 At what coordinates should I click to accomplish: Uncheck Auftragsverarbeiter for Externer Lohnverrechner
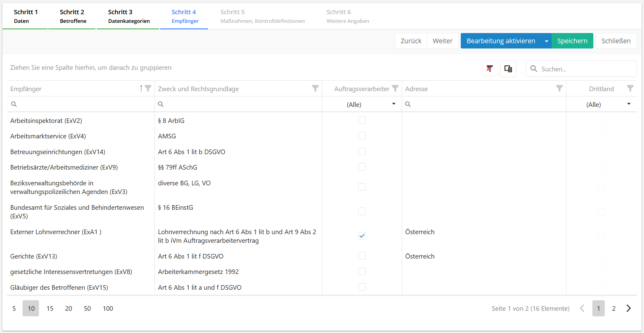(362, 236)
